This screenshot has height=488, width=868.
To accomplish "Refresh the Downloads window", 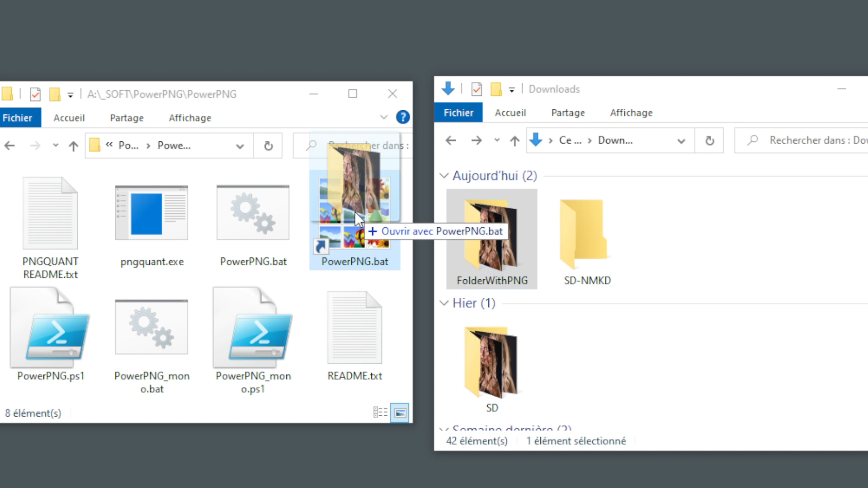I will [709, 141].
